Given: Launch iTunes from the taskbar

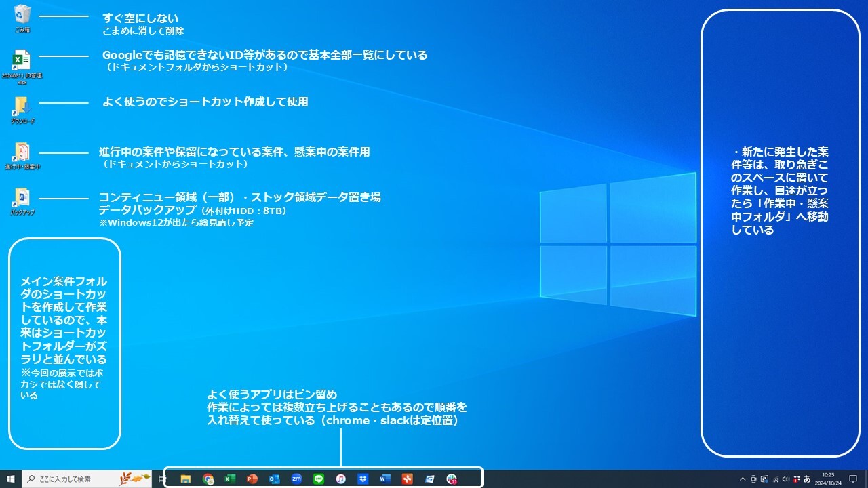Looking at the screenshot, I should pos(341,479).
